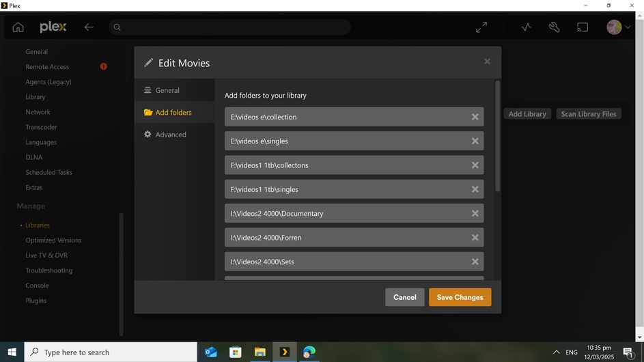Go to Plex home via house icon
This screenshot has width=644, height=362.
[18, 27]
